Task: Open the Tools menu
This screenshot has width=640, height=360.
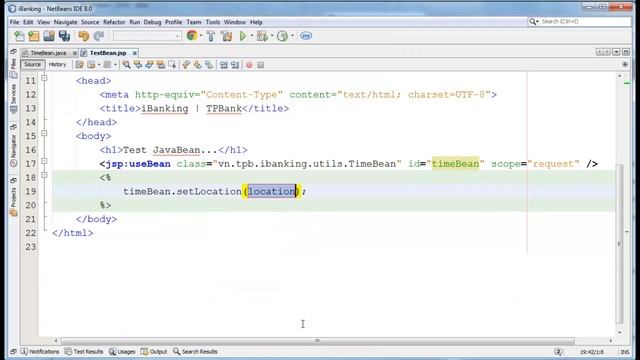Action: coord(213,22)
